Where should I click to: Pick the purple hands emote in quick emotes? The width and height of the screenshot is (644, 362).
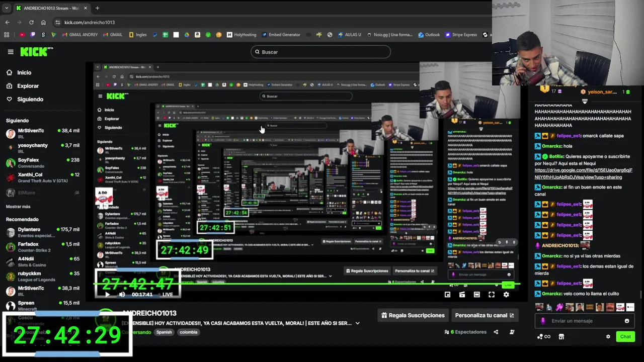tap(559, 307)
